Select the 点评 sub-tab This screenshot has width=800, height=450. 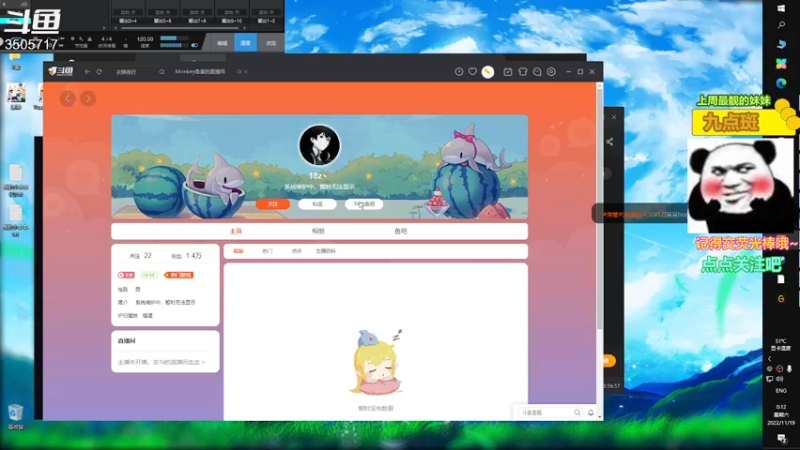point(296,251)
